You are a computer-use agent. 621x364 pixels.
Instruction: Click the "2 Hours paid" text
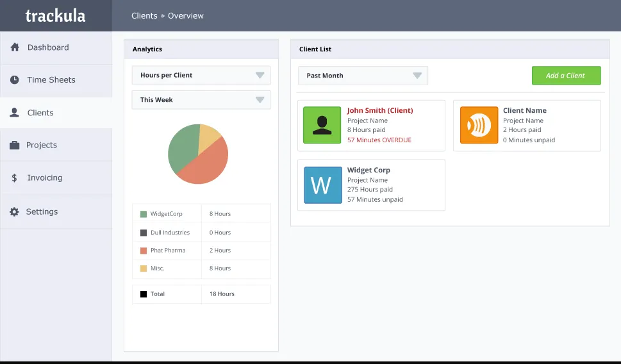(522, 130)
